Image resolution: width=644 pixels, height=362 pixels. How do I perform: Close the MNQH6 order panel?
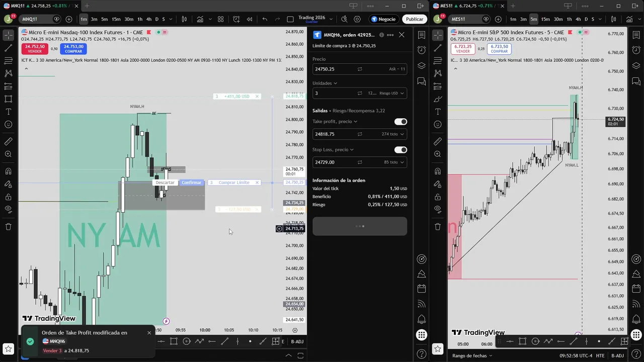coord(401,35)
